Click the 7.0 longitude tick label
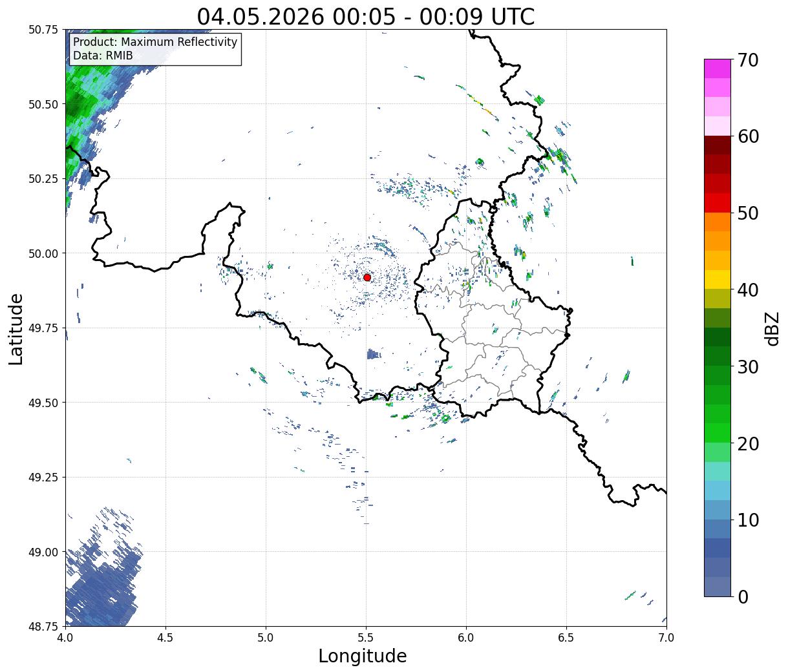 pos(666,637)
